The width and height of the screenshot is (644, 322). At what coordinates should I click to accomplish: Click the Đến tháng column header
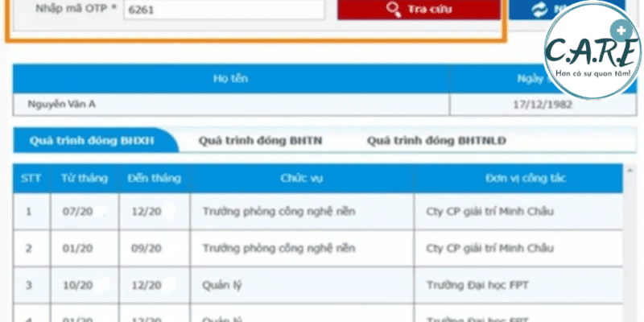coord(155,178)
